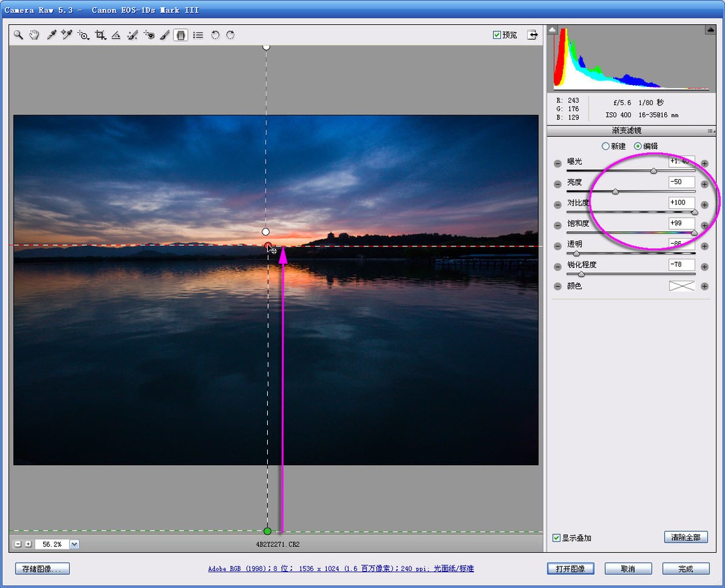725x588 pixels.
Task: Select the Red Eye Removal tool
Action: (149, 35)
